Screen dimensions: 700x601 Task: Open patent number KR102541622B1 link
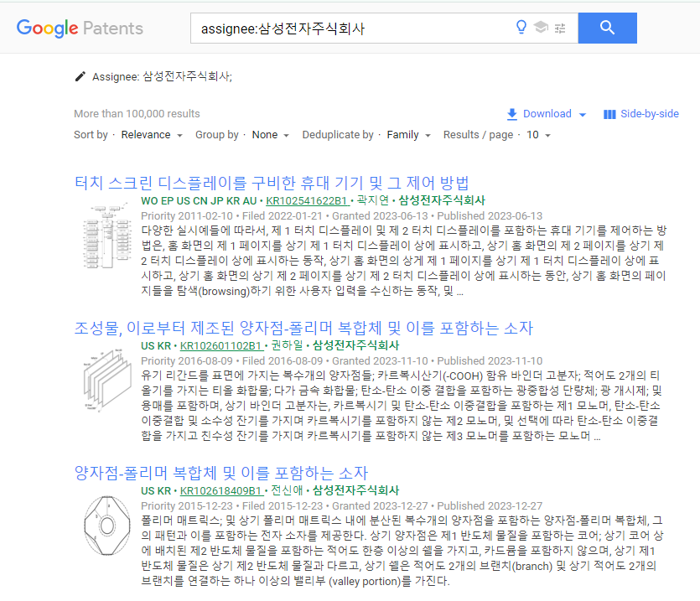(x=307, y=201)
